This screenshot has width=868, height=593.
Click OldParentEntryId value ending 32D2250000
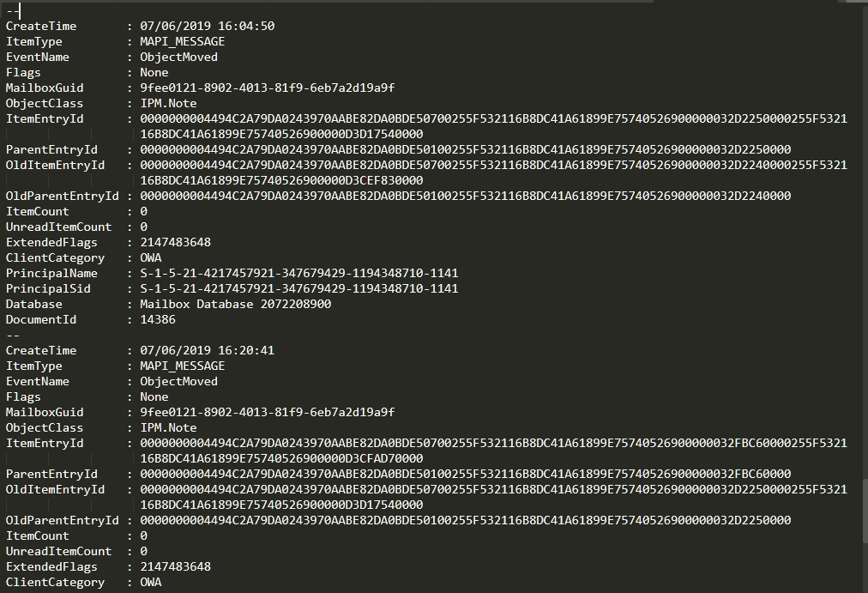tap(466, 520)
